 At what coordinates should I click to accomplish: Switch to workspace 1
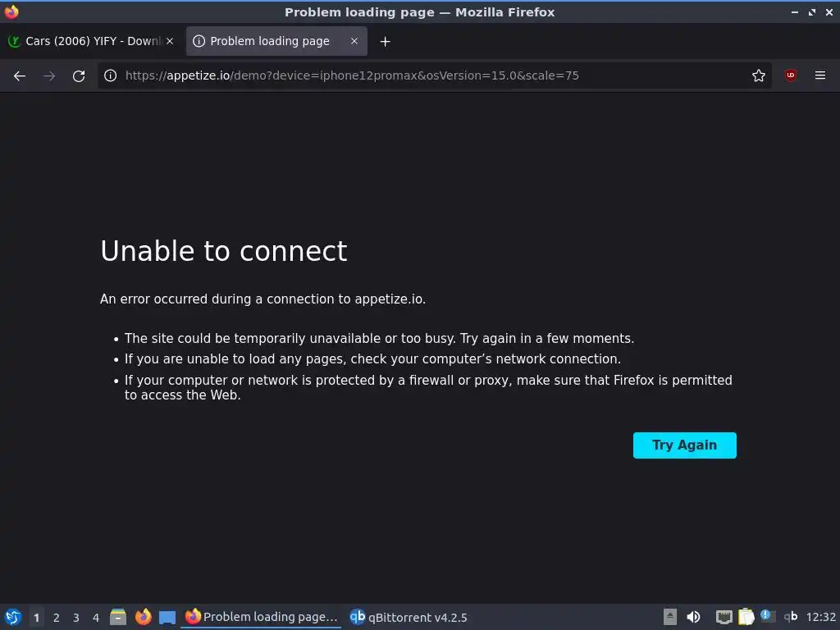coord(36,618)
